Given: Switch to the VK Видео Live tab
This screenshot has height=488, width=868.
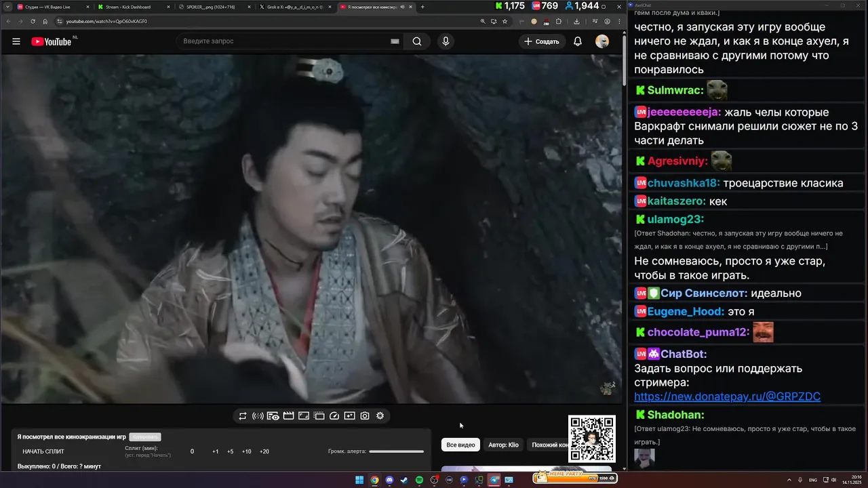Looking at the screenshot, I should coord(52,7).
